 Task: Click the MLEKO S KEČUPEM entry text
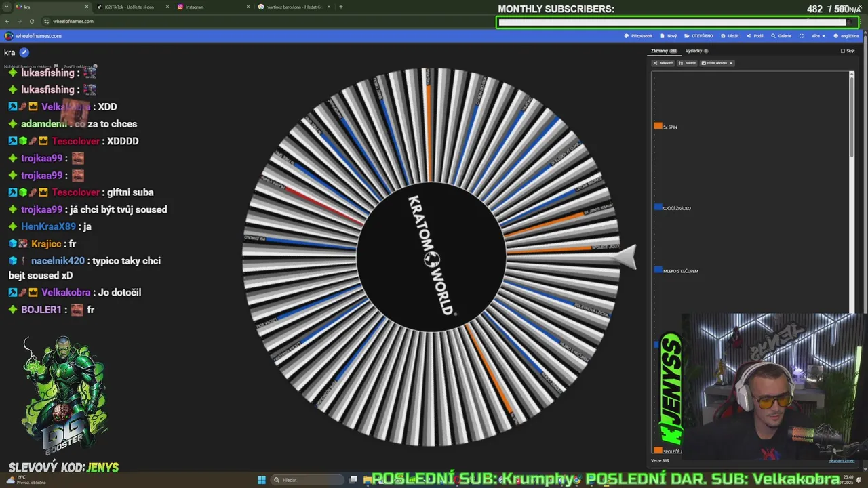coord(680,271)
